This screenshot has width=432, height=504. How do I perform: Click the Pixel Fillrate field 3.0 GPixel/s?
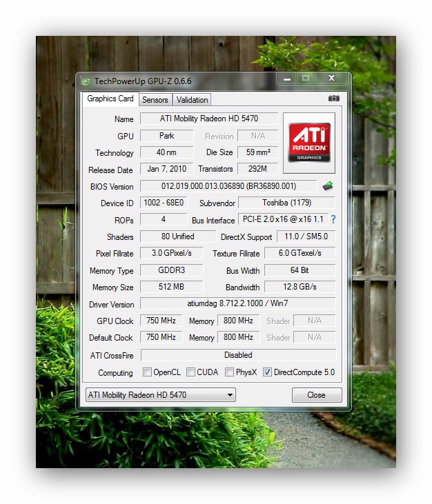pyautogui.click(x=172, y=253)
